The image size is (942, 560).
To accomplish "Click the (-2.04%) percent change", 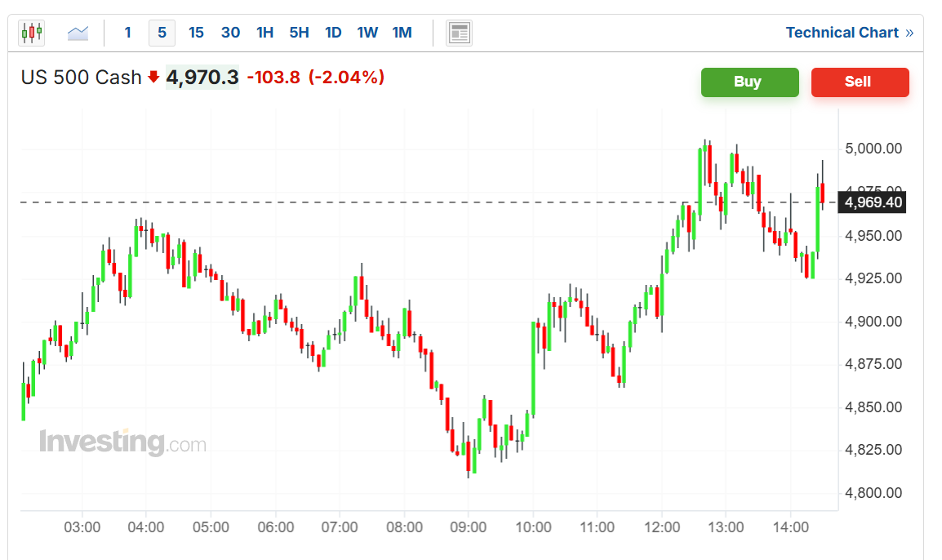I will [347, 78].
